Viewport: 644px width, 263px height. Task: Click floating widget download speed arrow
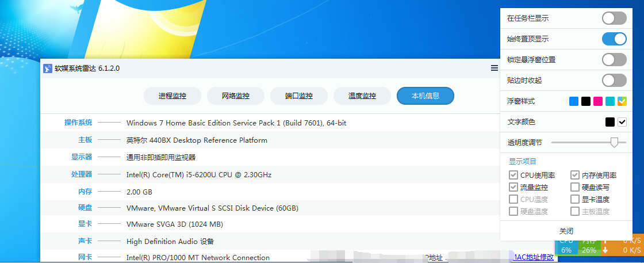(x=606, y=250)
